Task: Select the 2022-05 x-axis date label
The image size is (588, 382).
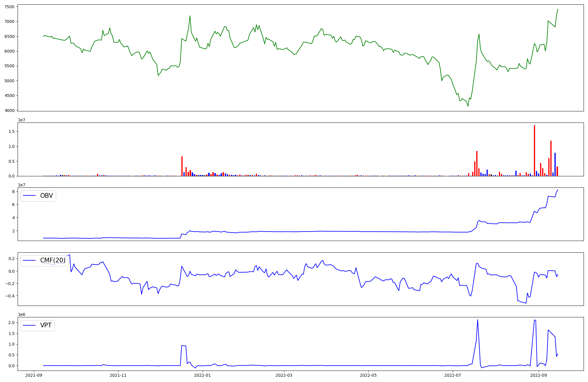Action: coord(368,375)
